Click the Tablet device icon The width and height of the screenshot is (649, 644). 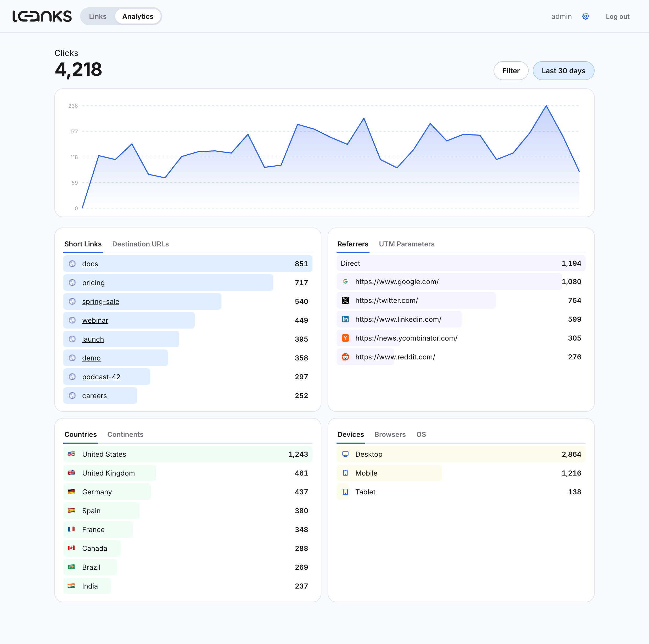(x=345, y=492)
